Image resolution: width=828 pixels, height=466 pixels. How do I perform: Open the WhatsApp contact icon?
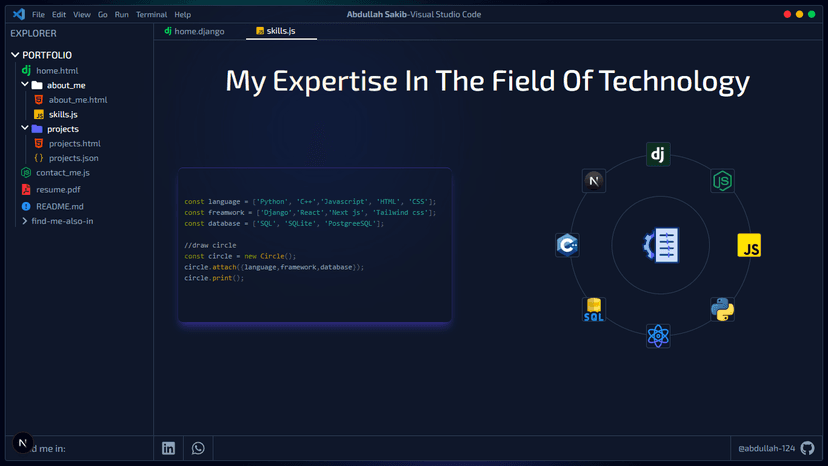pyautogui.click(x=198, y=449)
